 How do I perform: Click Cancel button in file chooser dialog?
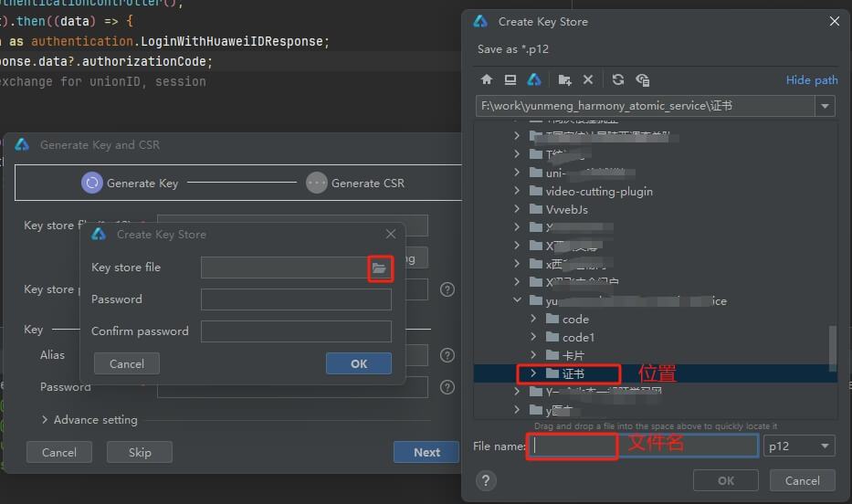coord(802,480)
